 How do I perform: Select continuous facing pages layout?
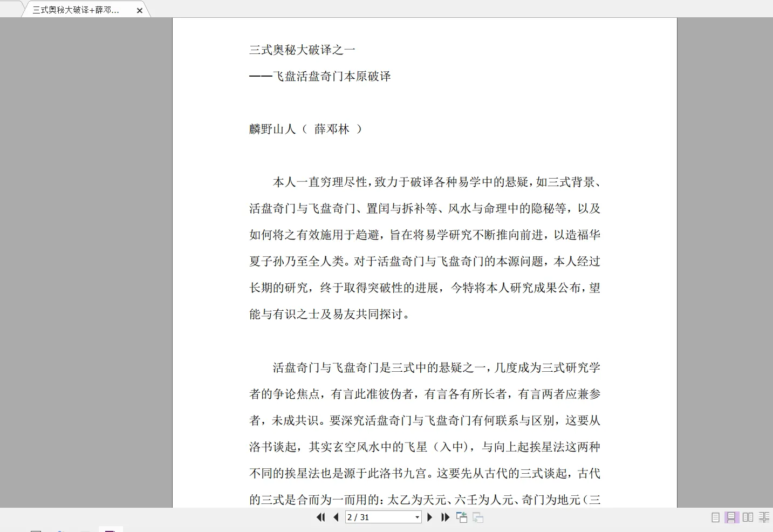[x=764, y=517]
